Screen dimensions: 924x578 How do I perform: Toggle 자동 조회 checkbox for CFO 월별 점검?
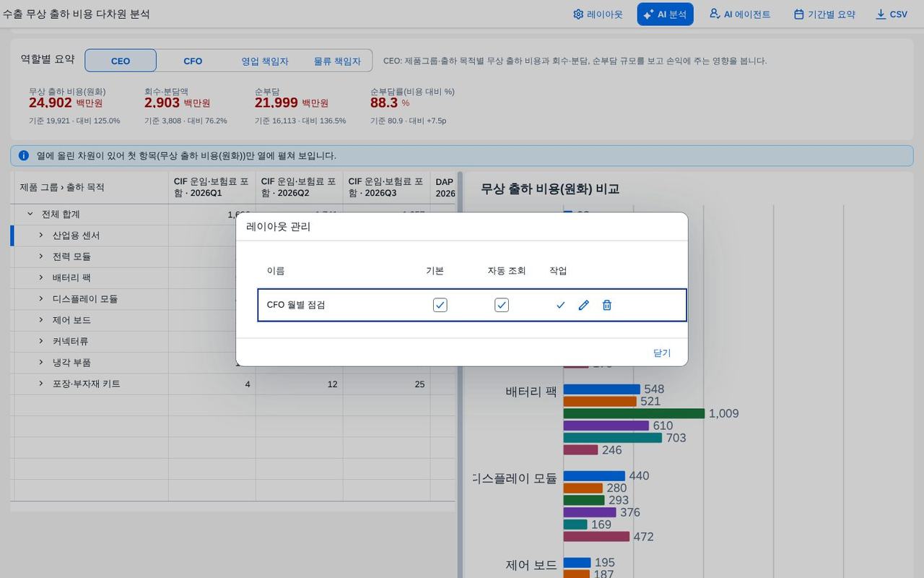502,305
